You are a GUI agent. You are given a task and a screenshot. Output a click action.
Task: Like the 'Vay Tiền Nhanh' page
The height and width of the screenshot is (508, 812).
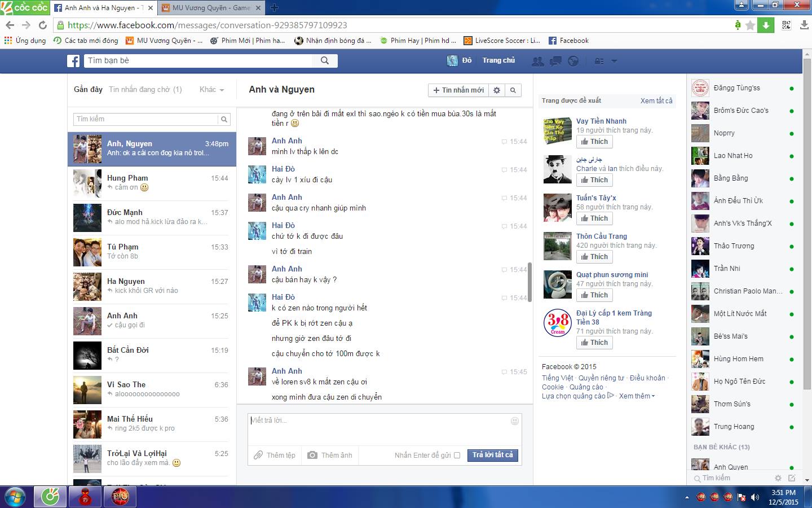tap(594, 142)
